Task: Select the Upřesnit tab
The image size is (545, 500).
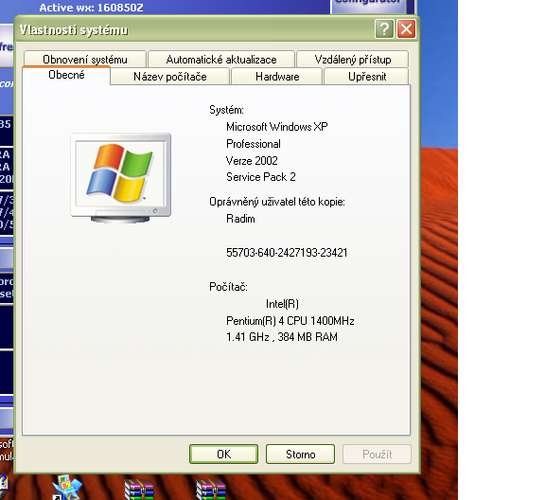Action: [x=367, y=76]
